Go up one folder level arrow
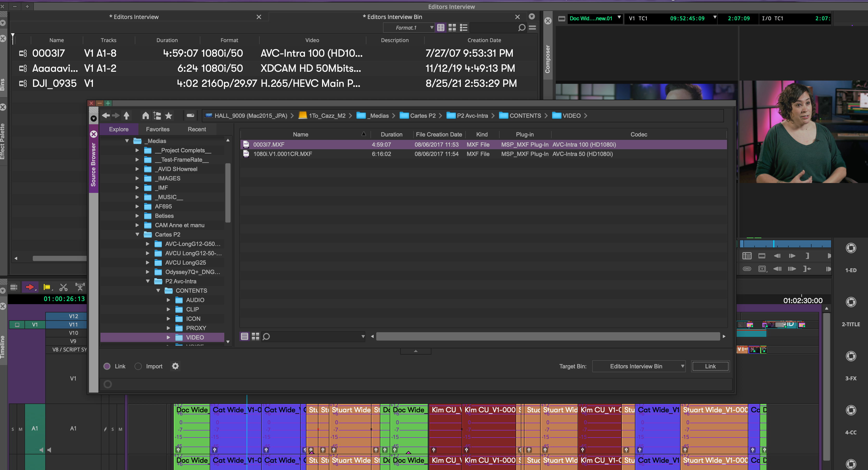 (126, 116)
